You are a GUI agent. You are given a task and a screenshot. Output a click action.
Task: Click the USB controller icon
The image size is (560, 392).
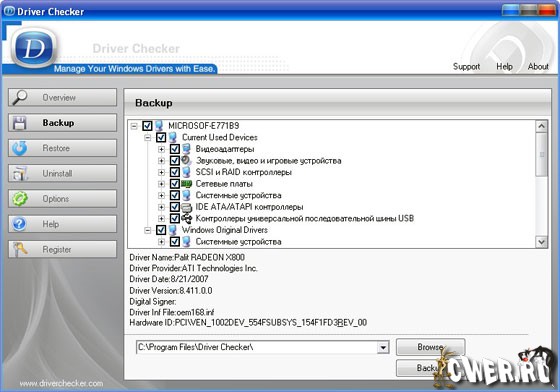(186, 218)
